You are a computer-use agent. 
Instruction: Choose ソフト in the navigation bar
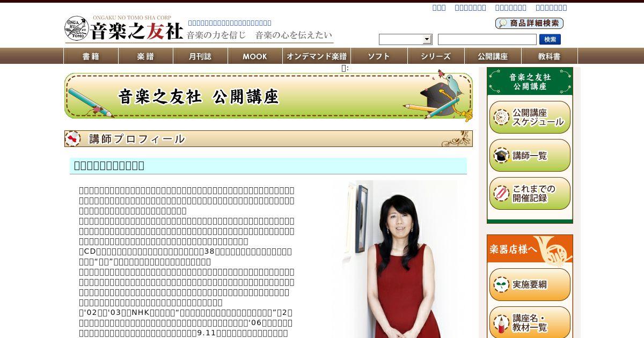coord(379,56)
